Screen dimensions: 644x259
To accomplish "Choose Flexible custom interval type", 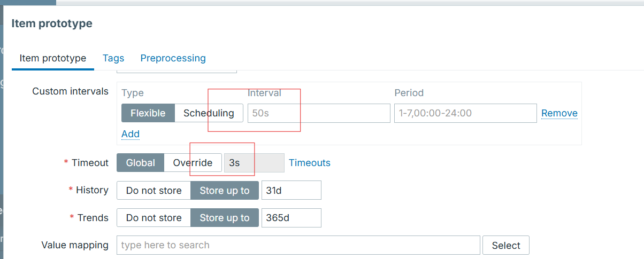I will [148, 113].
